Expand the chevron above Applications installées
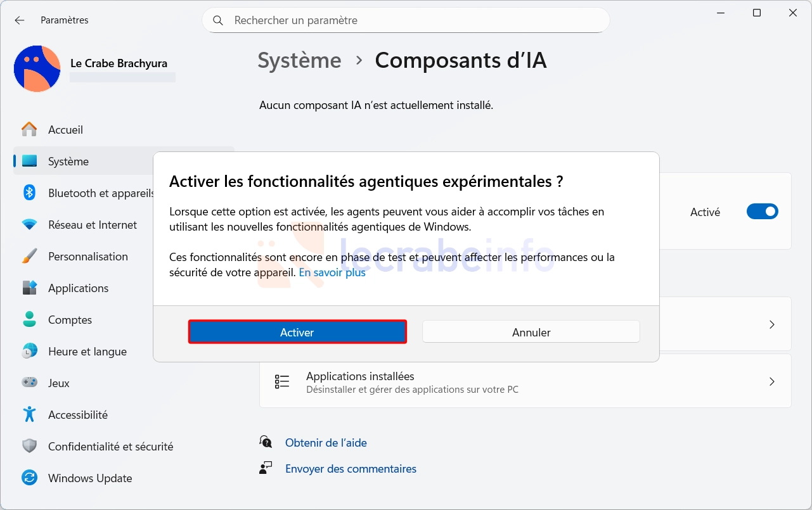Screen dimensions: 812x510 tap(771, 324)
